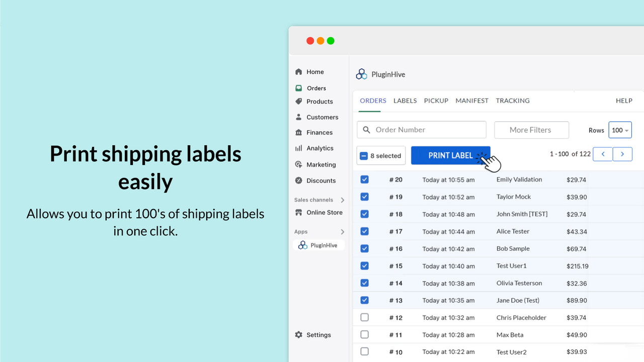Image resolution: width=644 pixels, height=362 pixels.
Task: Open the TRACKING tab
Action: [513, 101]
